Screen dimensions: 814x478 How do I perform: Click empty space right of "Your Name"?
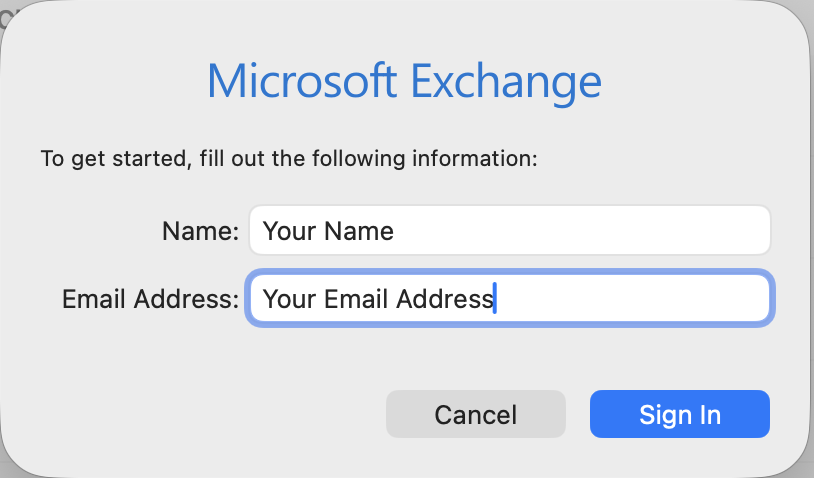coord(600,231)
